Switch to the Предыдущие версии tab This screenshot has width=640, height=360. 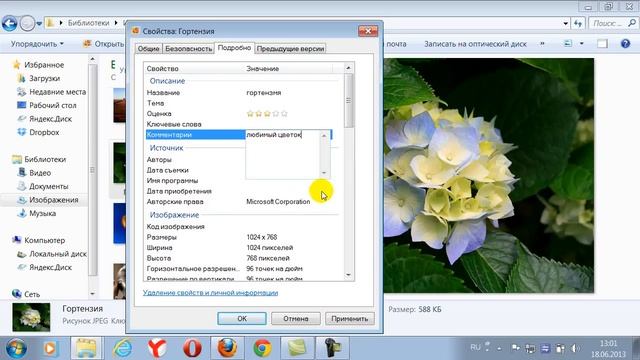[x=290, y=49]
